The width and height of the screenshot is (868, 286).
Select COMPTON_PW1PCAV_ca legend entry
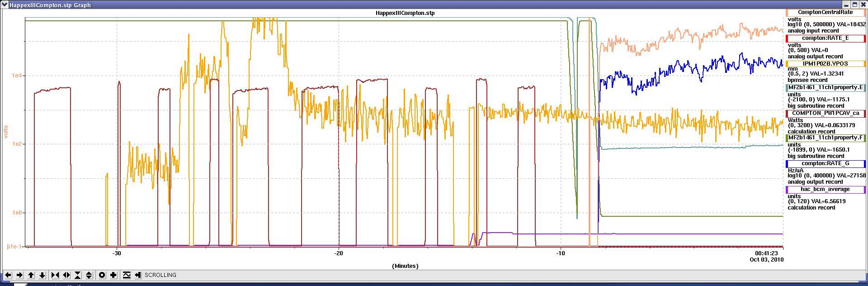pyautogui.click(x=826, y=113)
